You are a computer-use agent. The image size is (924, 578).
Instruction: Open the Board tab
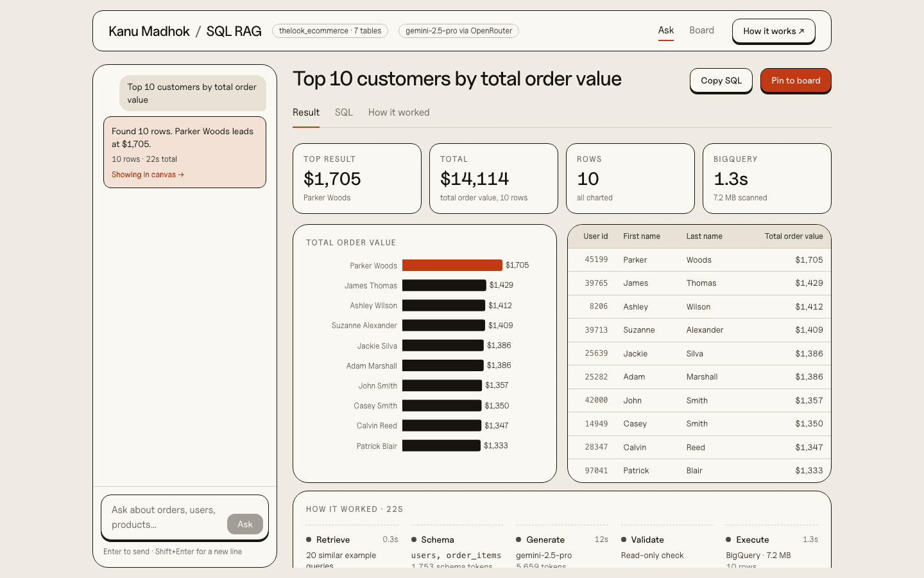pyautogui.click(x=701, y=30)
